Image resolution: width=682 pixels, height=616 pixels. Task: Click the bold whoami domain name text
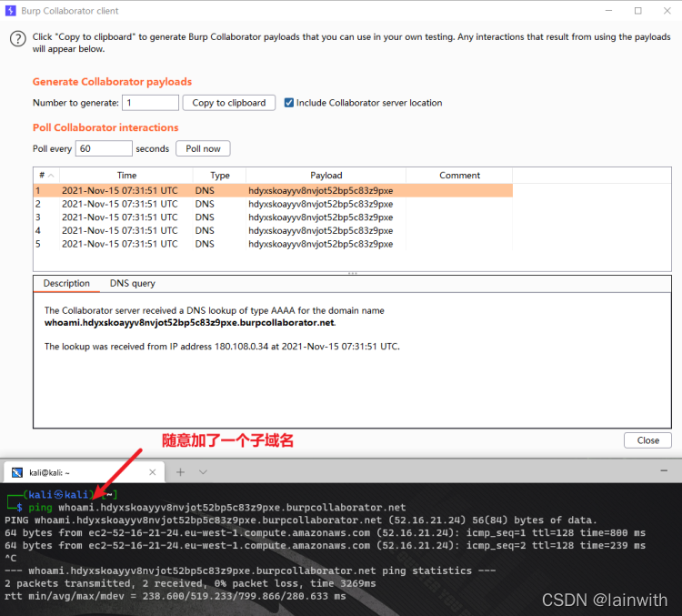coord(190,323)
